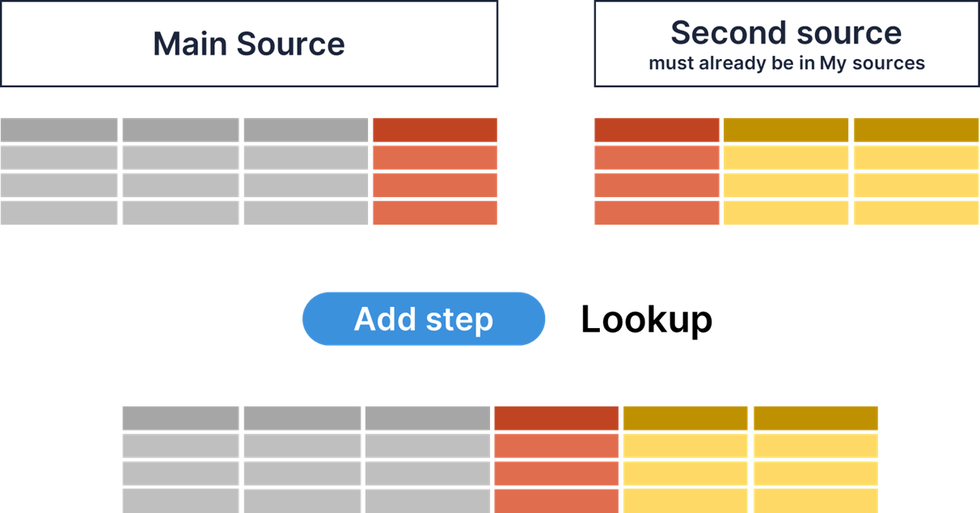This screenshot has height=513, width=980.
Task: Select the middle gray header of the merged result table
Action: [x=302, y=418]
